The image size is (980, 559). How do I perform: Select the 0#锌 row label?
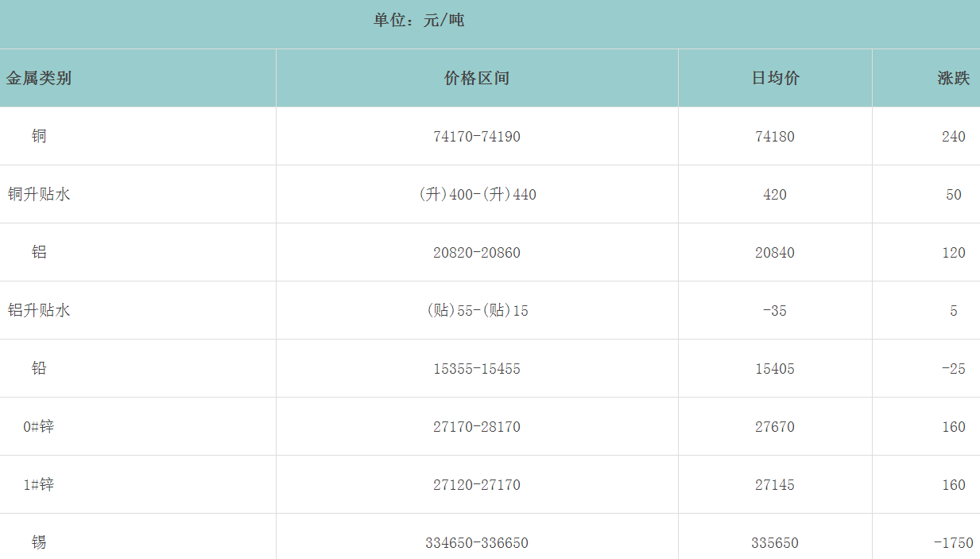tap(39, 426)
